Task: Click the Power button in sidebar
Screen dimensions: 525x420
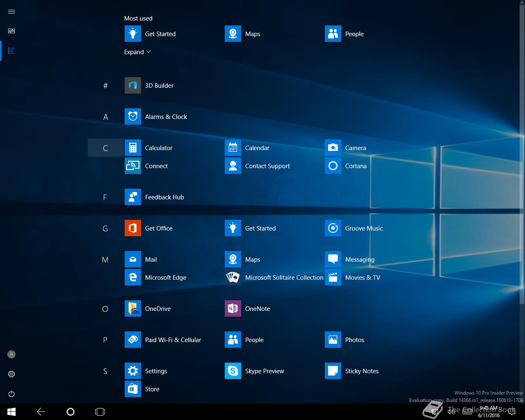Action: click(11, 394)
